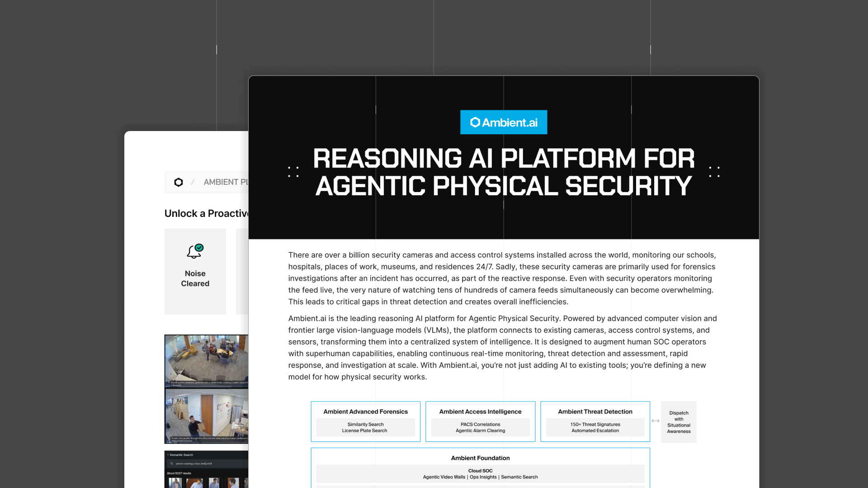The image size is (868, 488).
Task: Click the Ambient.ai logo badge
Action: coord(504,122)
